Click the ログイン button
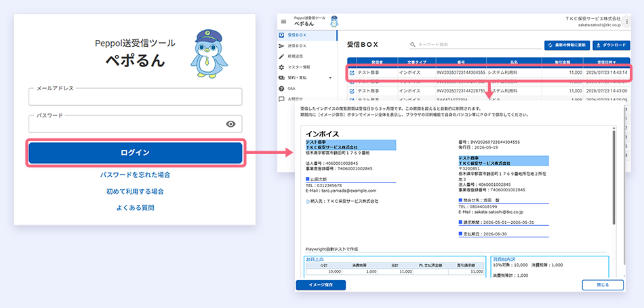644x308 pixels. 136,153
